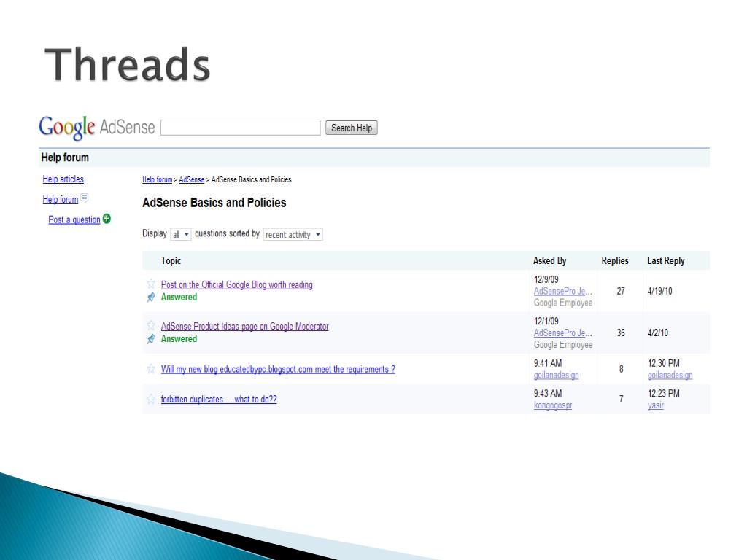Open kongogospr user profile
The width and height of the screenshot is (747, 560).
pos(553,405)
